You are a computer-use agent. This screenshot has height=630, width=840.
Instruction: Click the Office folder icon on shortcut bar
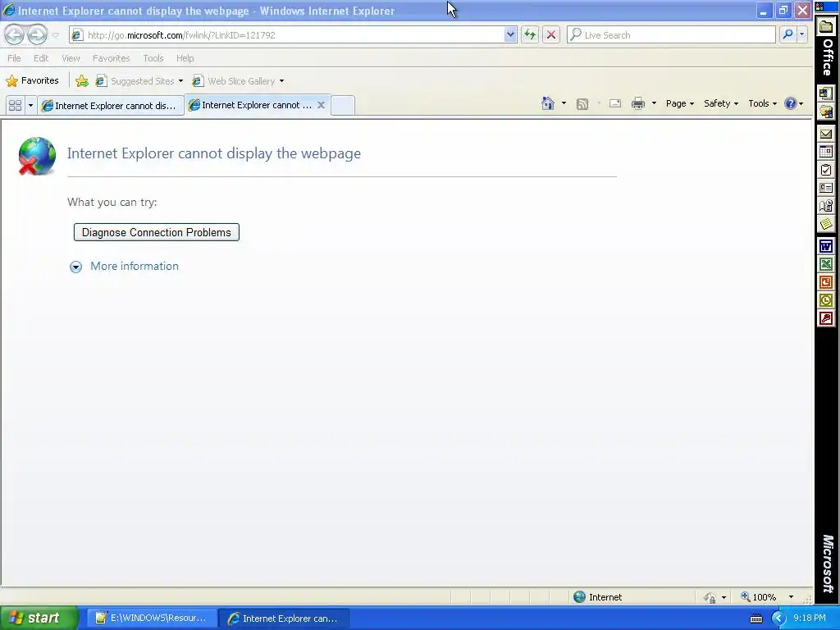click(826, 27)
